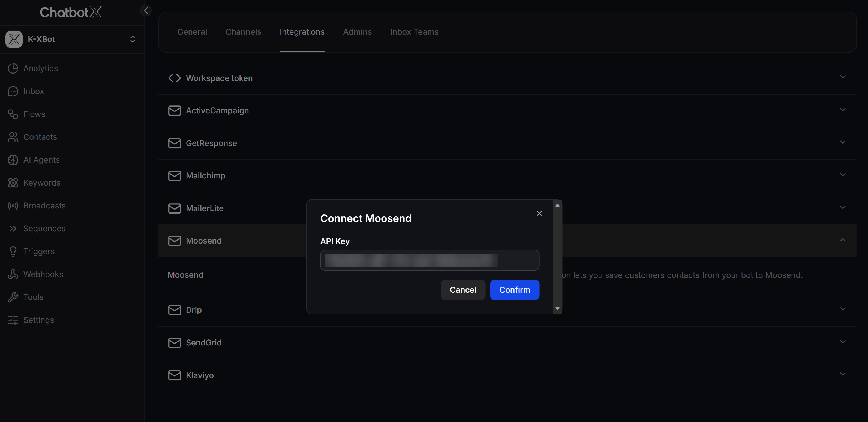Expand the GetResponse section chevron
Viewport: 868px width, 422px height.
click(x=843, y=142)
